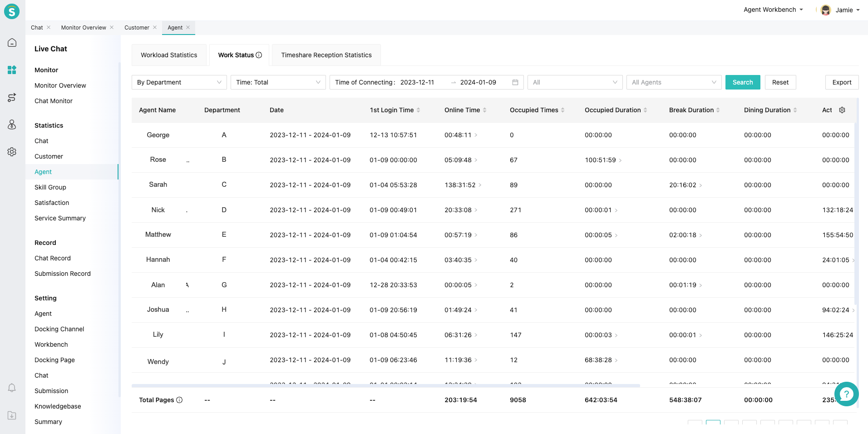Close the Customer tab
Viewport: 868px width, 434px height.
click(x=155, y=27)
